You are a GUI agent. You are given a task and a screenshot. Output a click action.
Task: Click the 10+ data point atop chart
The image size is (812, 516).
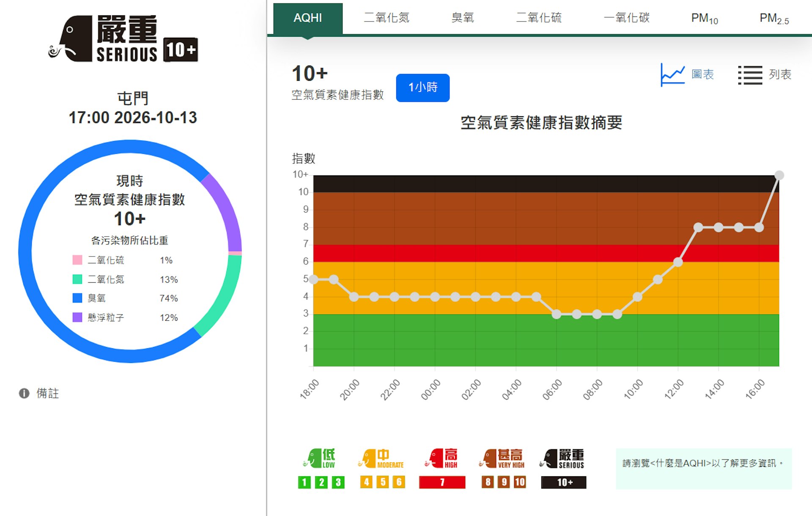779,175
